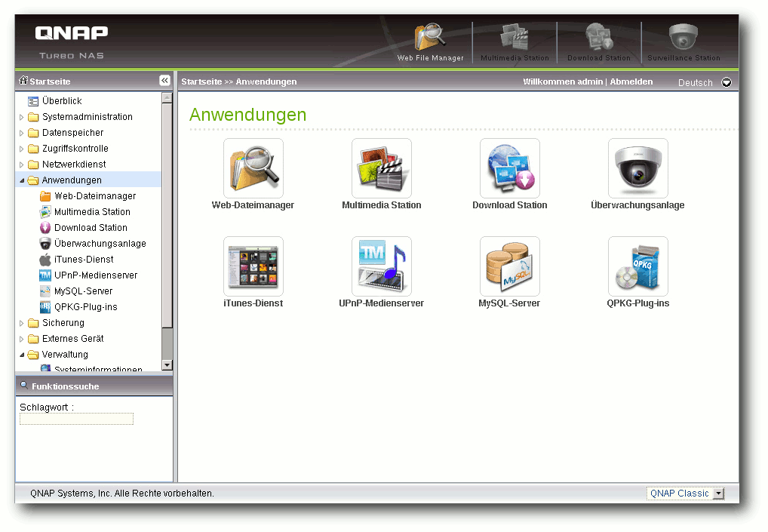Screen dimensions: 768x532
Task: Select the Datenspeicher folder label
Action: 72,133
